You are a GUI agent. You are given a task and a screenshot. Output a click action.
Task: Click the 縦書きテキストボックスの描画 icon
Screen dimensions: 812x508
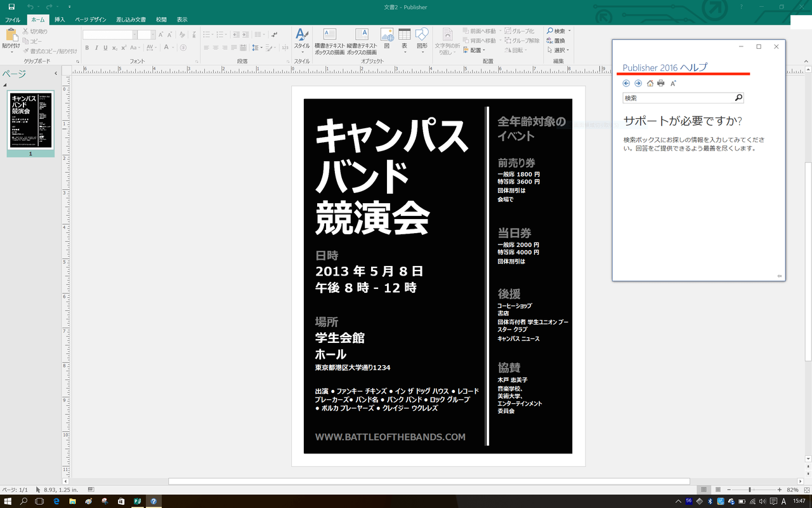coord(362,35)
